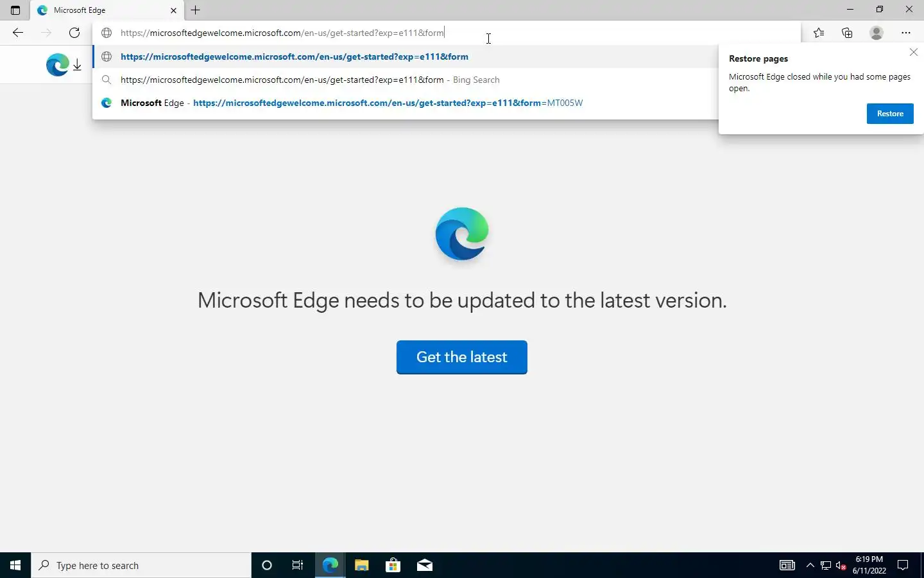Click the touch keyboard tray icon
The height and width of the screenshot is (578, 924).
click(x=787, y=565)
